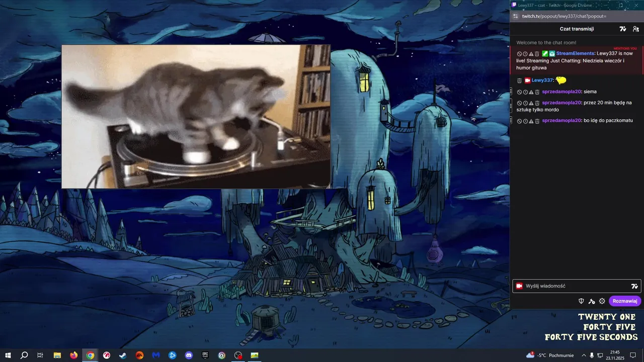The width and height of the screenshot is (644, 362).
Task: Click the Rozmawiaj chat button
Action: pos(625,301)
